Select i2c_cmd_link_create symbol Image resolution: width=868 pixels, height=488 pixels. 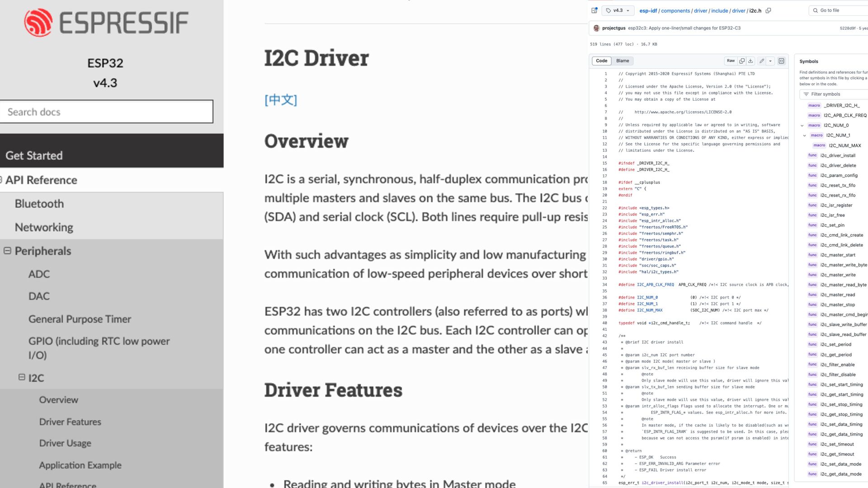[x=842, y=235]
